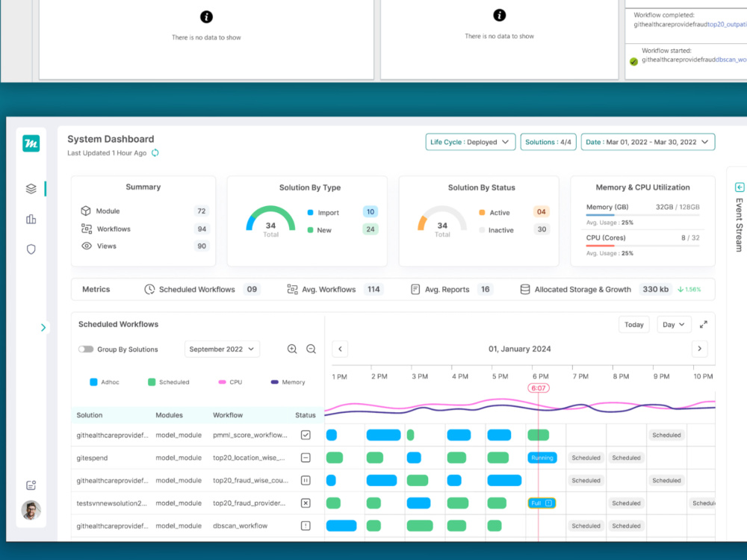Open the layers icon in sidebar
Viewport: 747px width, 560px height.
pos(31,189)
